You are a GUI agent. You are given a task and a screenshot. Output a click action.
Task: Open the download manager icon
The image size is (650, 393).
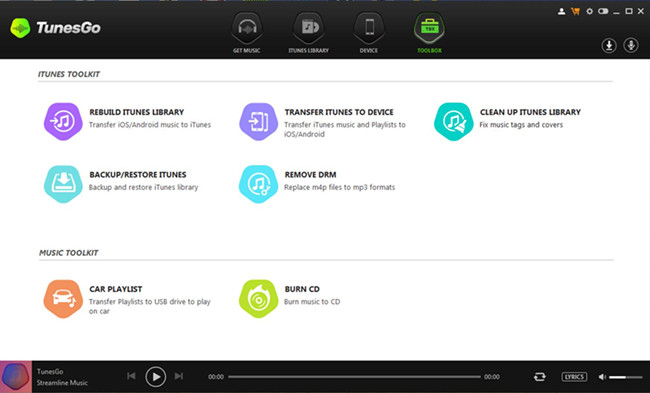(609, 45)
